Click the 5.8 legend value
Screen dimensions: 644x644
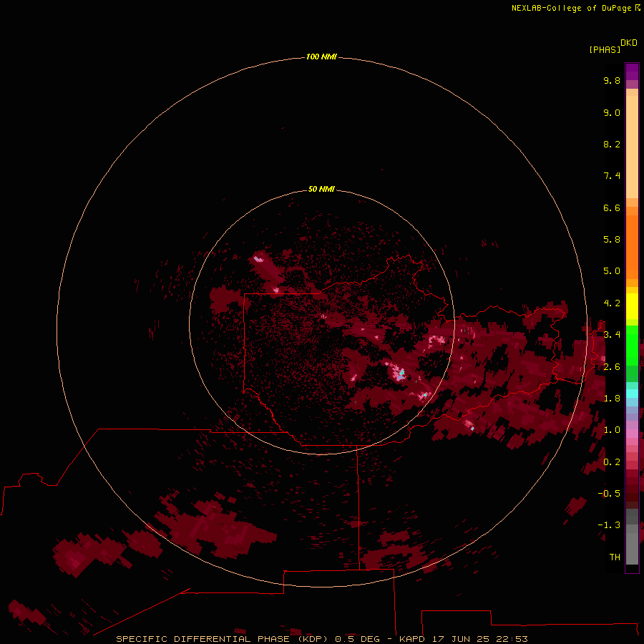[612, 240]
